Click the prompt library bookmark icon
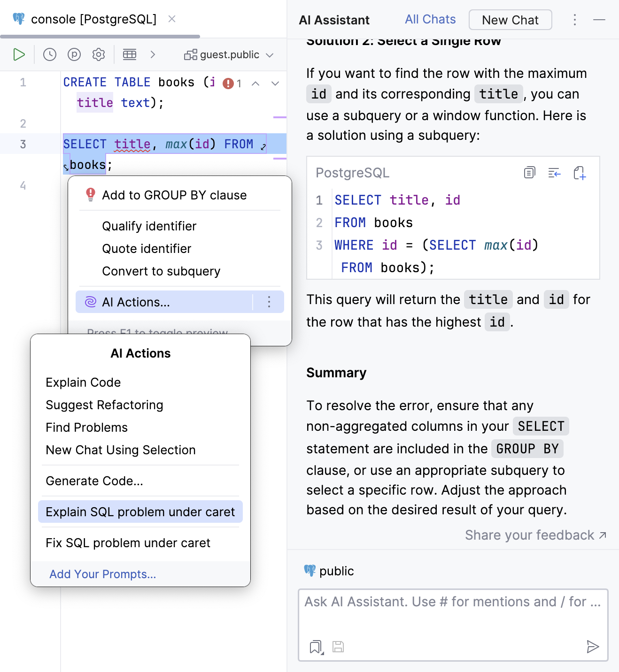Screen dimensions: 619x672 (x=315, y=647)
